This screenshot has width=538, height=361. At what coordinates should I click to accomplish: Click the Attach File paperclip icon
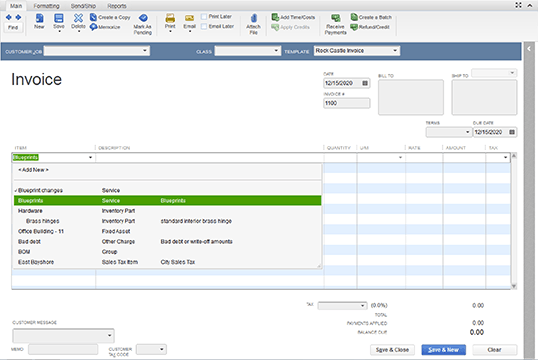(x=254, y=18)
